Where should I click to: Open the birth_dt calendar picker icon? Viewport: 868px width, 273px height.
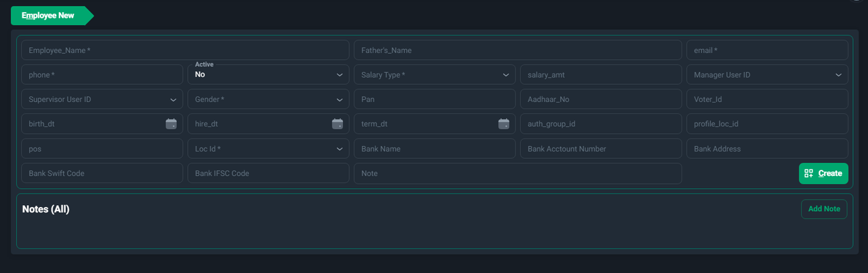[x=171, y=124]
